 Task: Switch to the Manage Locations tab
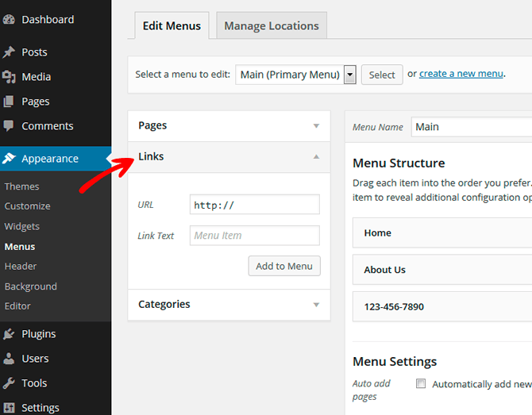pyautogui.click(x=272, y=25)
